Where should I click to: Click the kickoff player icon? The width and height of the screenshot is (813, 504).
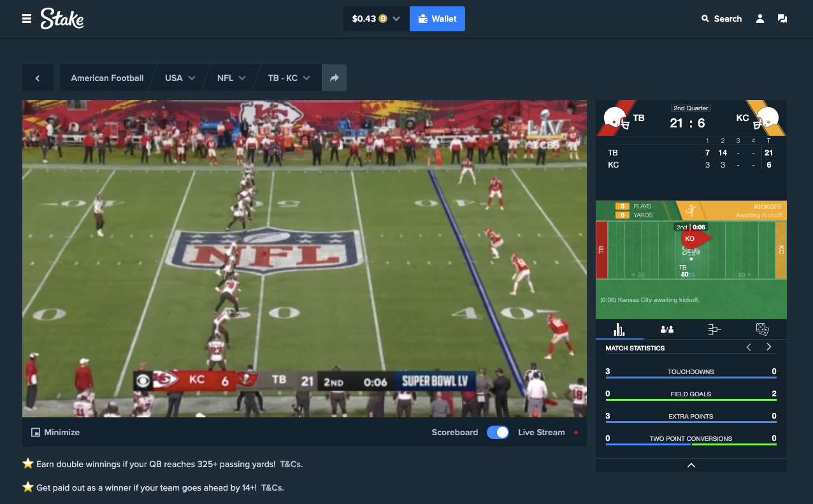pos(691,210)
